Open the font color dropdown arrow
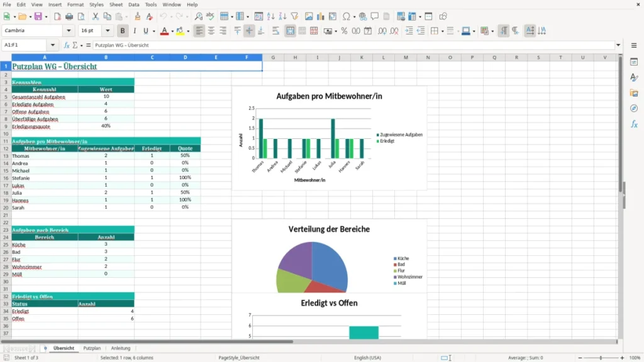 [x=172, y=31]
